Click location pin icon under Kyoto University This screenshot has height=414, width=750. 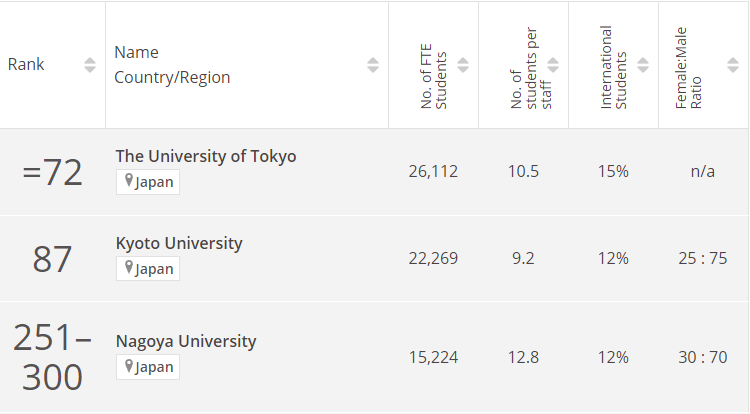click(128, 268)
